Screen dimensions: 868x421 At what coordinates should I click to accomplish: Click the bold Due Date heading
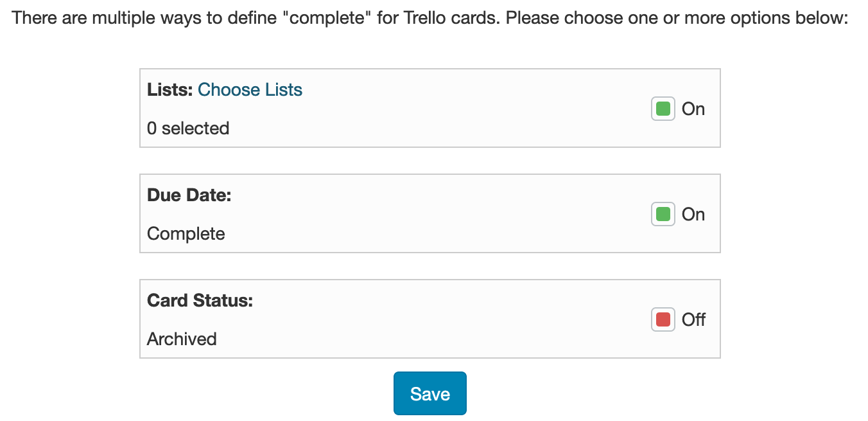point(187,195)
